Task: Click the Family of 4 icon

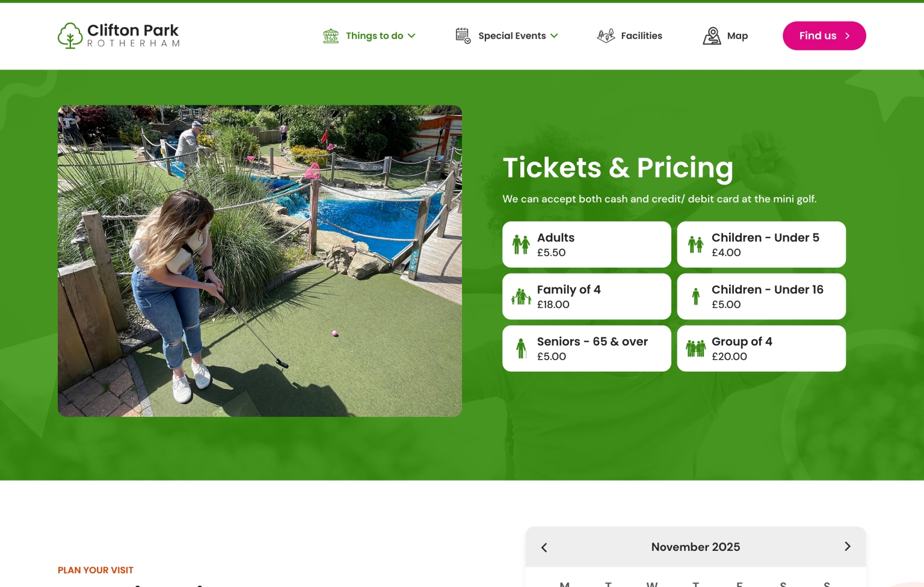Action: (521, 297)
